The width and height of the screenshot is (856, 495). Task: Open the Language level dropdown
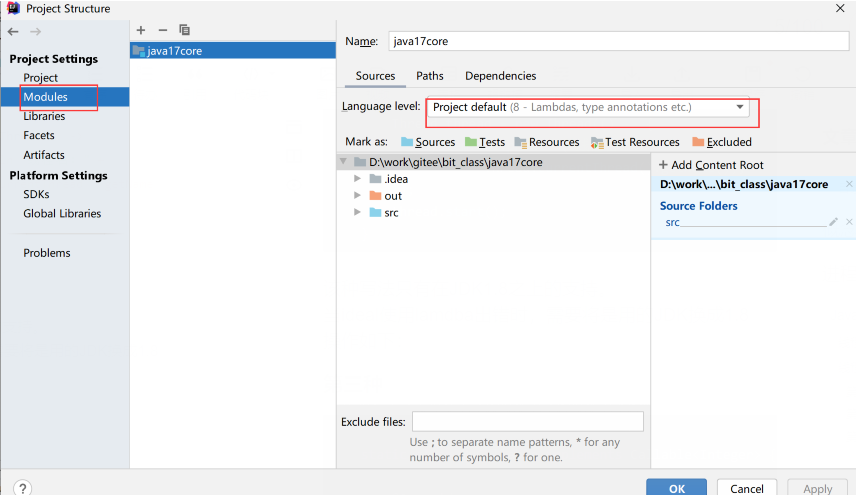click(x=588, y=108)
